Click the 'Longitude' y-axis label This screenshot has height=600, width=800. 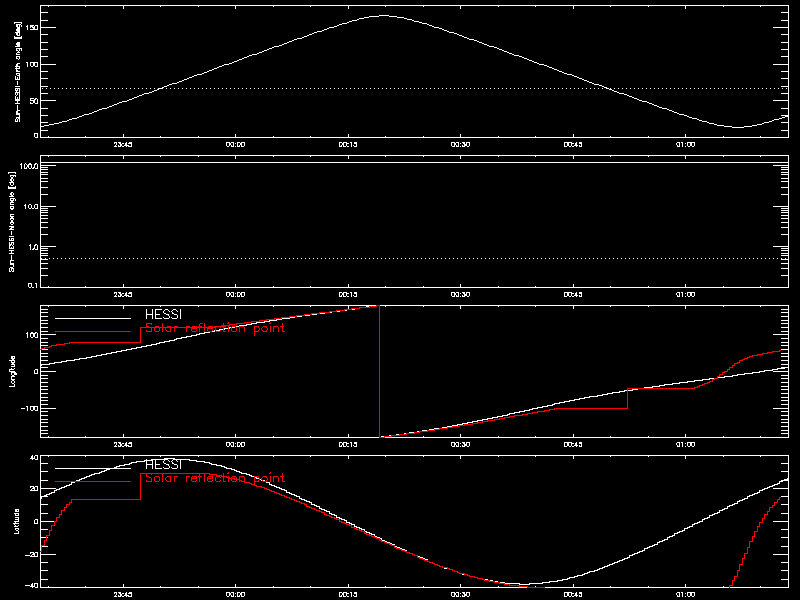point(12,371)
